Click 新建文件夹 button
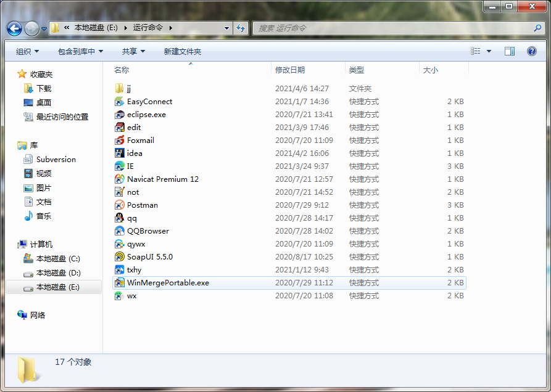The width and height of the screenshot is (551, 392). 183,52
